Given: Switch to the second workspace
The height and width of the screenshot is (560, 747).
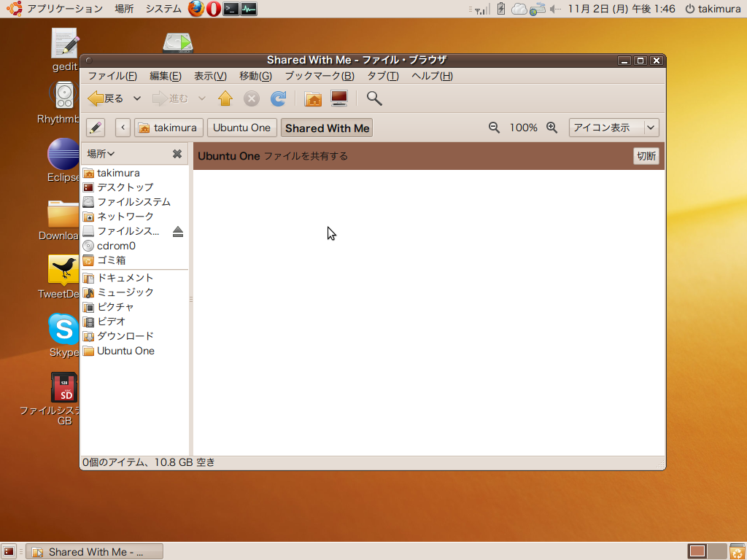Looking at the screenshot, I should pyautogui.click(x=717, y=551).
